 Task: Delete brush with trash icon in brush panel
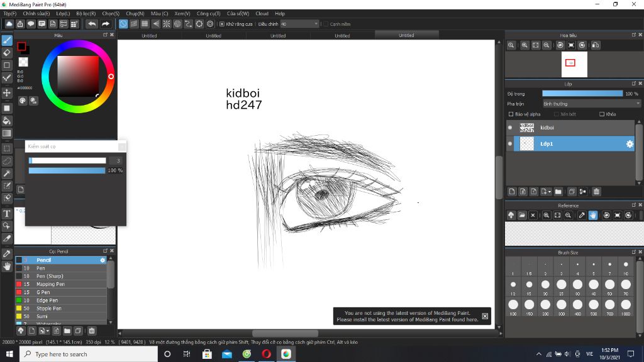click(92, 331)
